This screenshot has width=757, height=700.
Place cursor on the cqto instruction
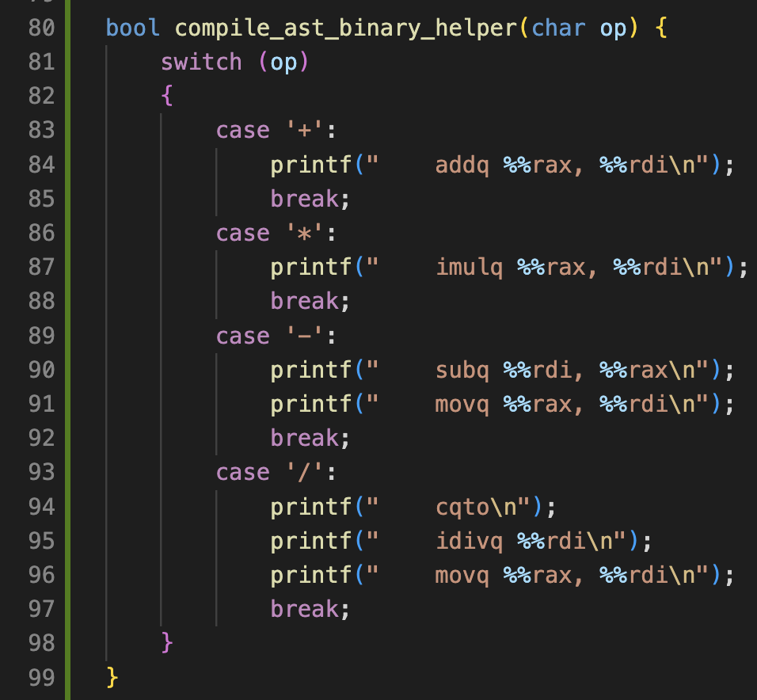point(462,507)
